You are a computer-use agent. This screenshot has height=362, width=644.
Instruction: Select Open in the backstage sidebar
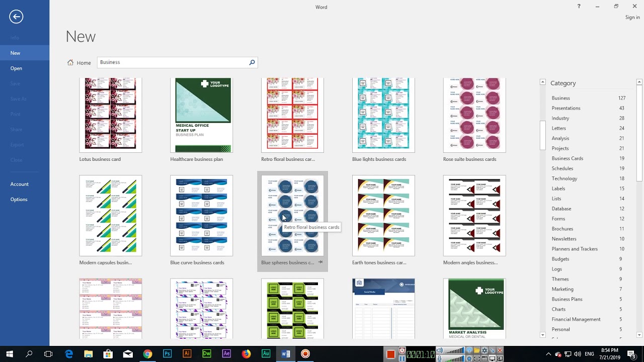pos(25,68)
